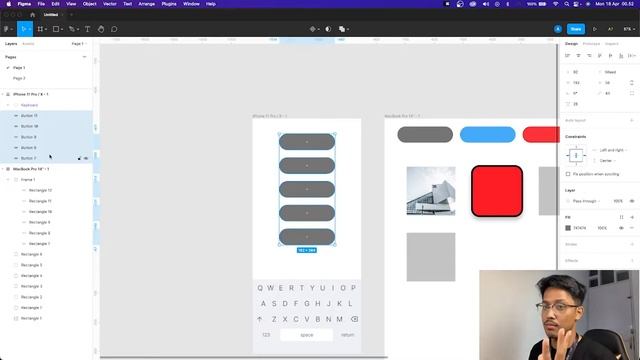Select the Hand tool
640x360 pixels.
[x=101, y=29]
